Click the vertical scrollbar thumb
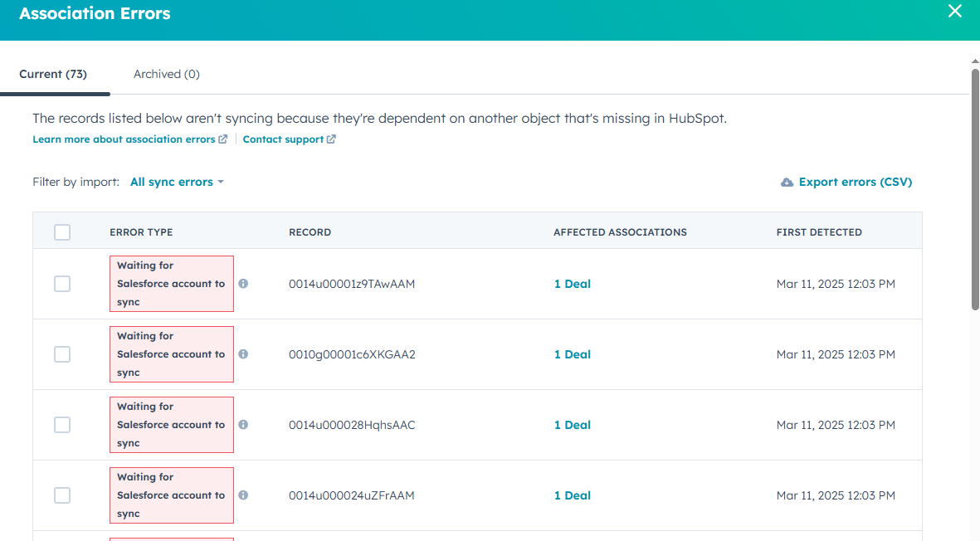The width and height of the screenshot is (980, 541). coord(973,191)
